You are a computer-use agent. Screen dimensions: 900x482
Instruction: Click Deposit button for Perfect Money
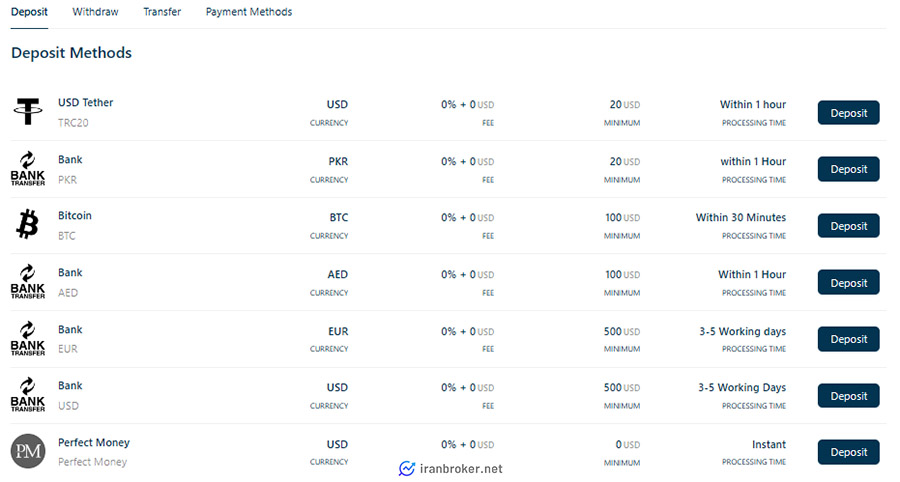click(848, 452)
